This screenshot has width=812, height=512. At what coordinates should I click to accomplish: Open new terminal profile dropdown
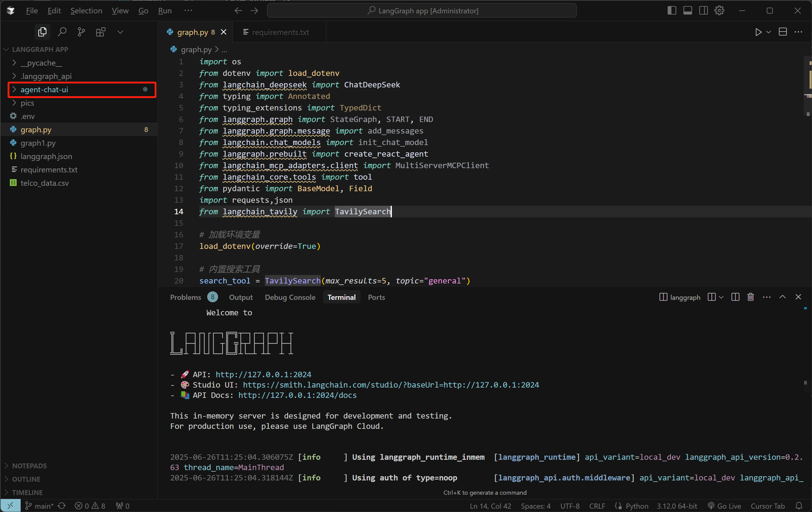tap(721, 297)
